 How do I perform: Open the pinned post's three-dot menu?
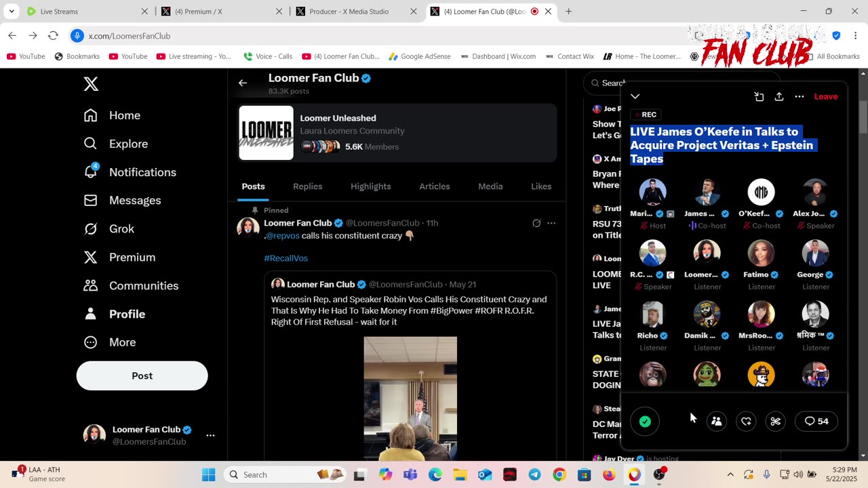click(x=551, y=223)
